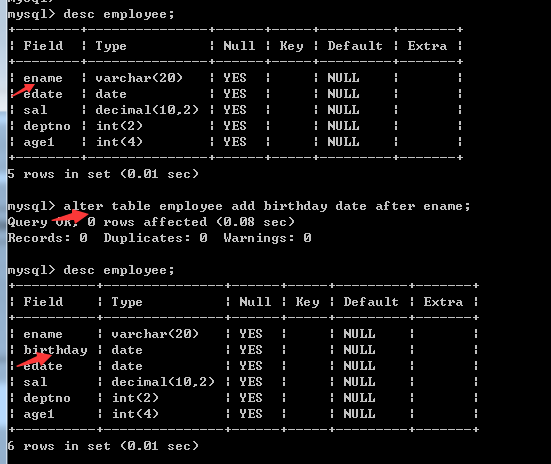Click the first 'desc employee;' command text
This screenshot has height=464, width=551.
click(x=119, y=15)
